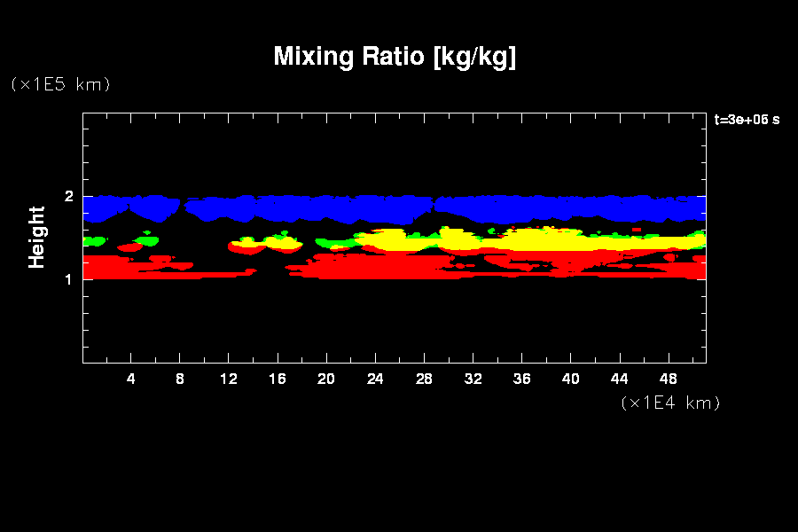Select x-axis tick label 20
This screenshot has width=798, height=532.
click(x=326, y=379)
